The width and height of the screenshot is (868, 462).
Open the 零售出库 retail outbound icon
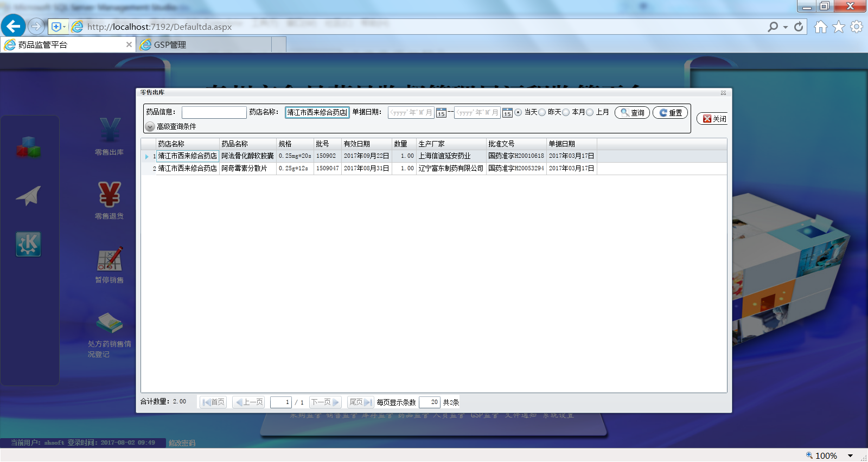[x=110, y=131]
